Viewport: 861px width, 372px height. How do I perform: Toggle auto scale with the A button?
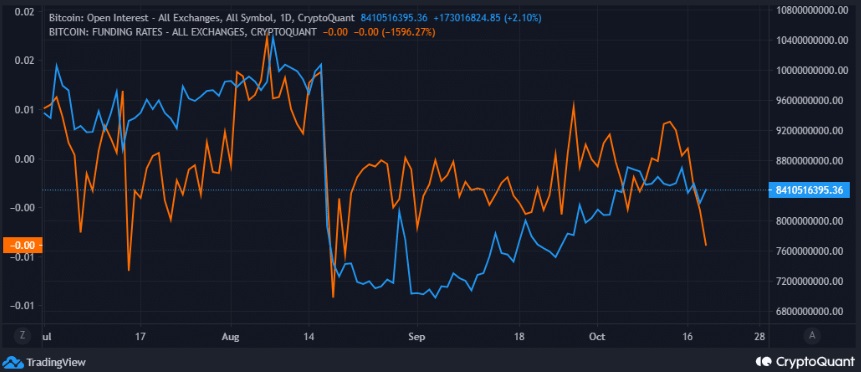(x=812, y=335)
